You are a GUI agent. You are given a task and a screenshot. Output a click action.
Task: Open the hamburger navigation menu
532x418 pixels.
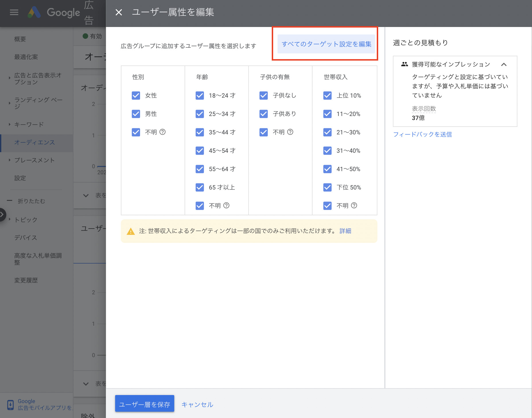tap(13, 12)
